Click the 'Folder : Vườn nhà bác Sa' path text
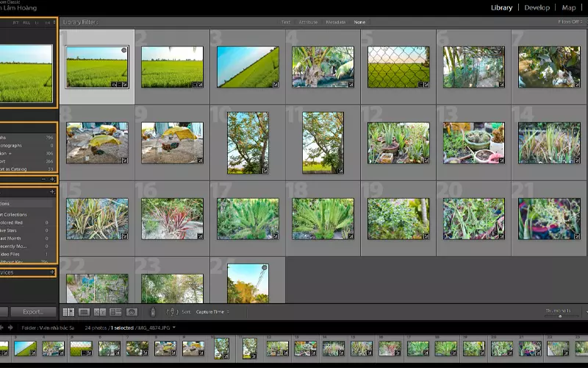This screenshot has width=588, height=368. [48, 328]
